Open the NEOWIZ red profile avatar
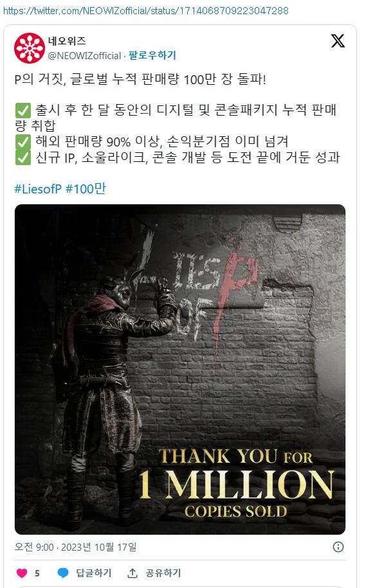 [x=30, y=48]
